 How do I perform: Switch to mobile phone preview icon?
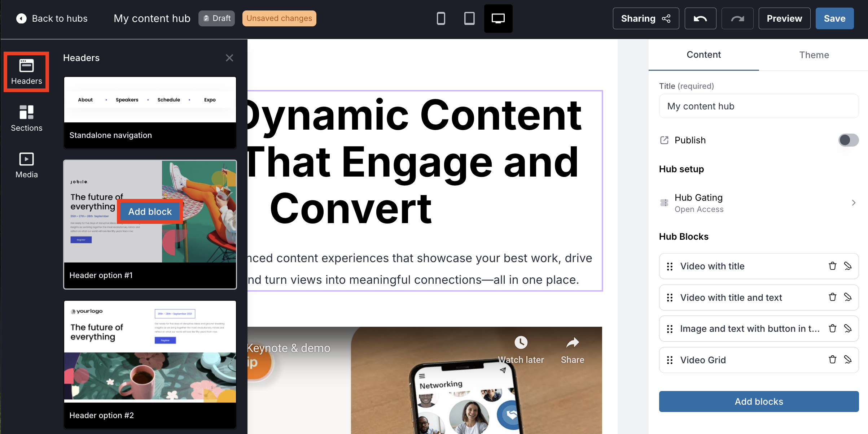[x=441, y=18]
